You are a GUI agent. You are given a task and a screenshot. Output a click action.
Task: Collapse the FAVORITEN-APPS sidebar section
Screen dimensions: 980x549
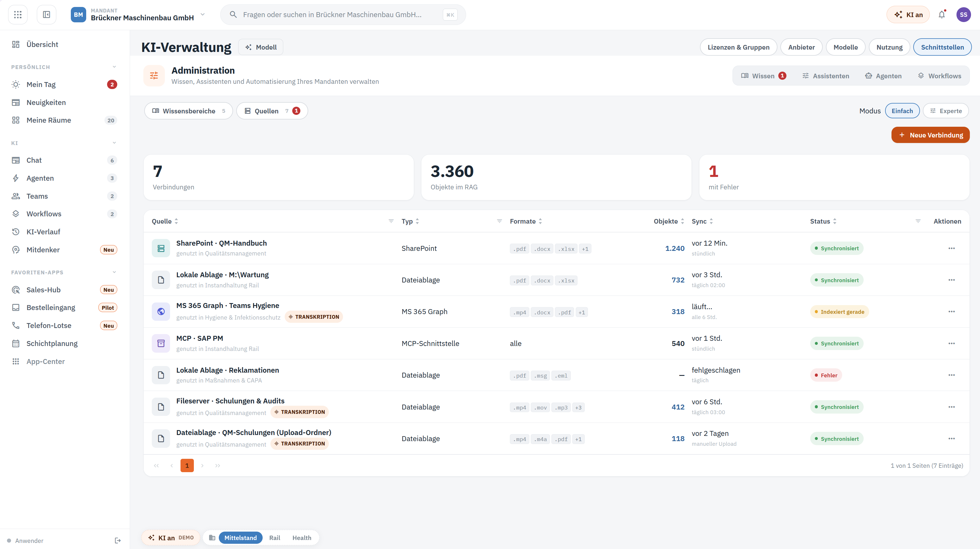point(114,272)
